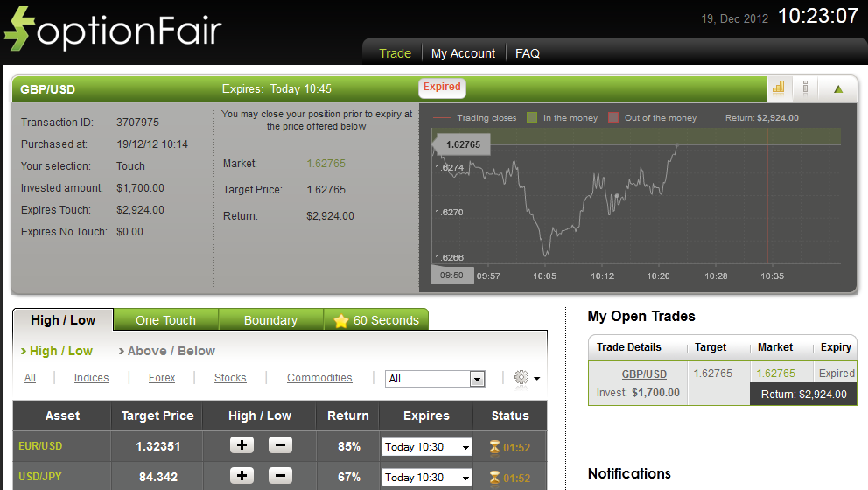Click the Trade Details column header
Viewport: 868px width, 490px height.
click(629, 347)
